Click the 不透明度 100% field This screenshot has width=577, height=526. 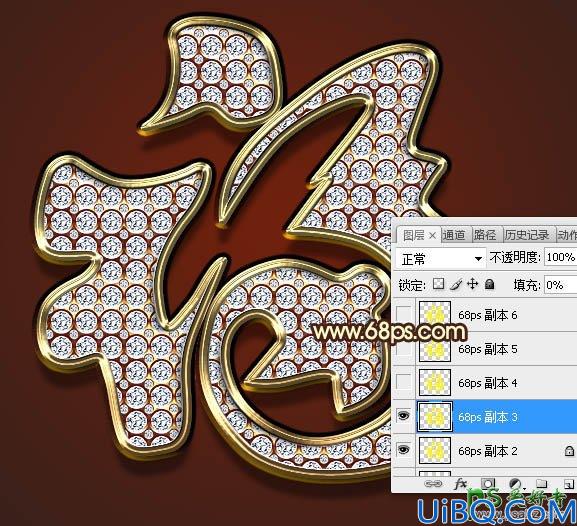pyautogui.click(x=560, y=257)
